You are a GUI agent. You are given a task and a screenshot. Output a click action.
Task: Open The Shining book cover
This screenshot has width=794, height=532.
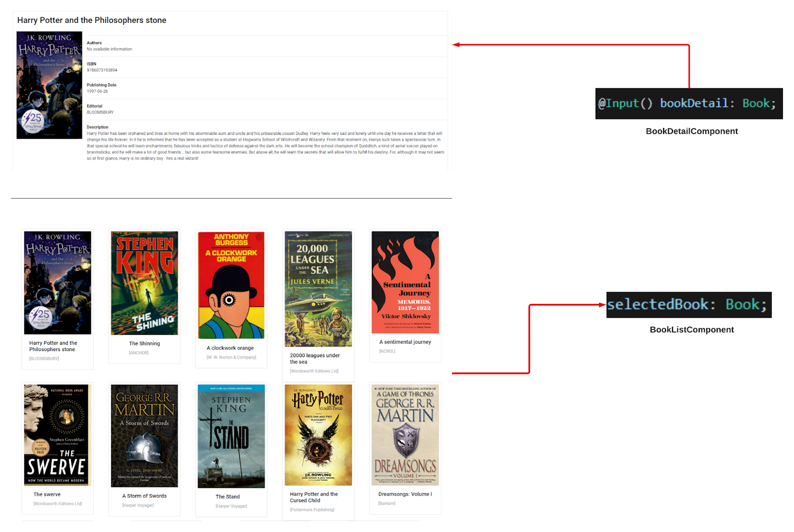tap(144, 283)
